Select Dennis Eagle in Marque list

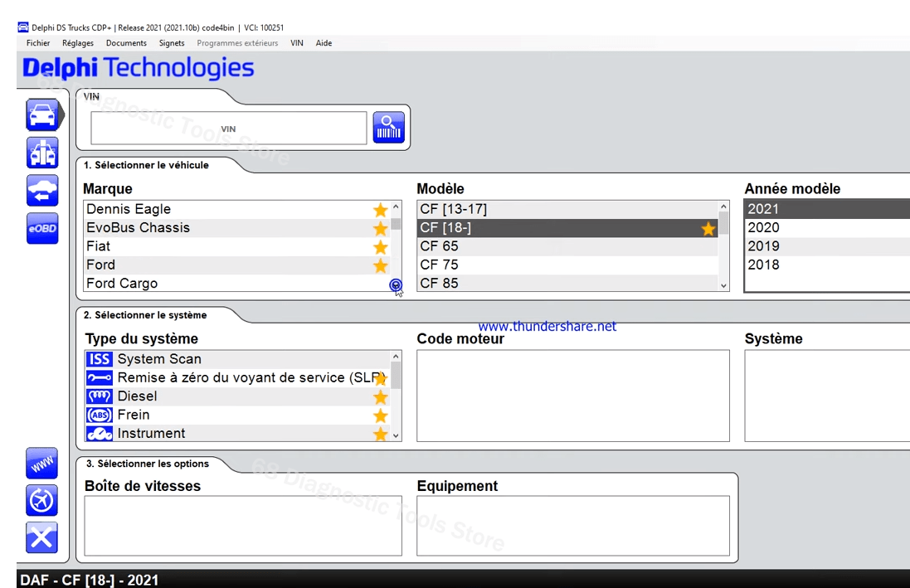click(x=237, y=210)
